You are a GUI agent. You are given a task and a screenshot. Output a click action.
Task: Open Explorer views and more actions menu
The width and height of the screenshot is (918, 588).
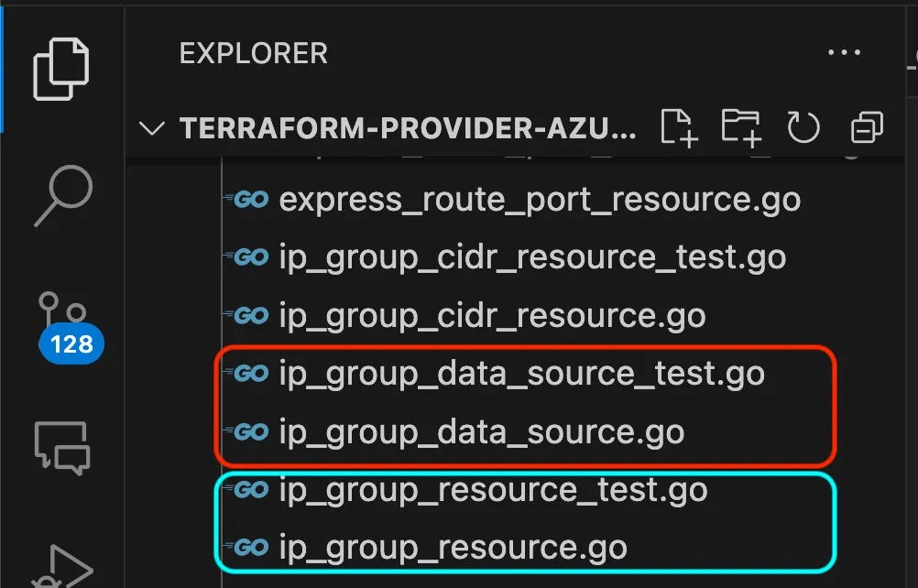click(844, 52)
